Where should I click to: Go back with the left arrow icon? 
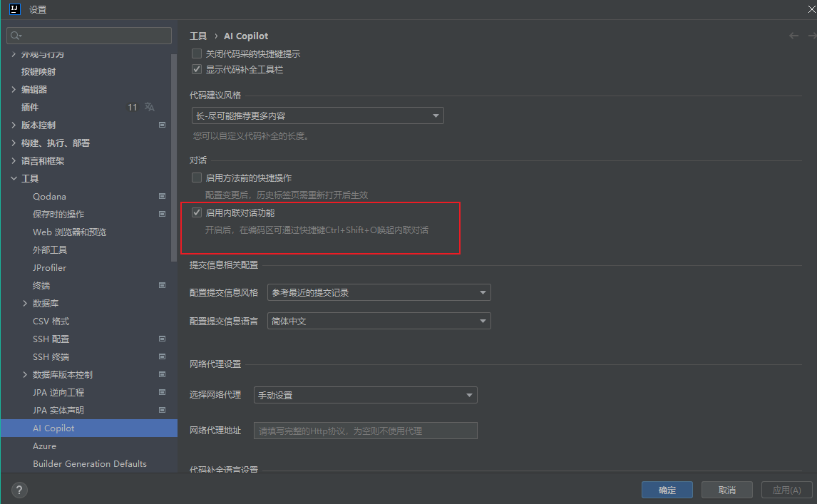pos(793,36)
